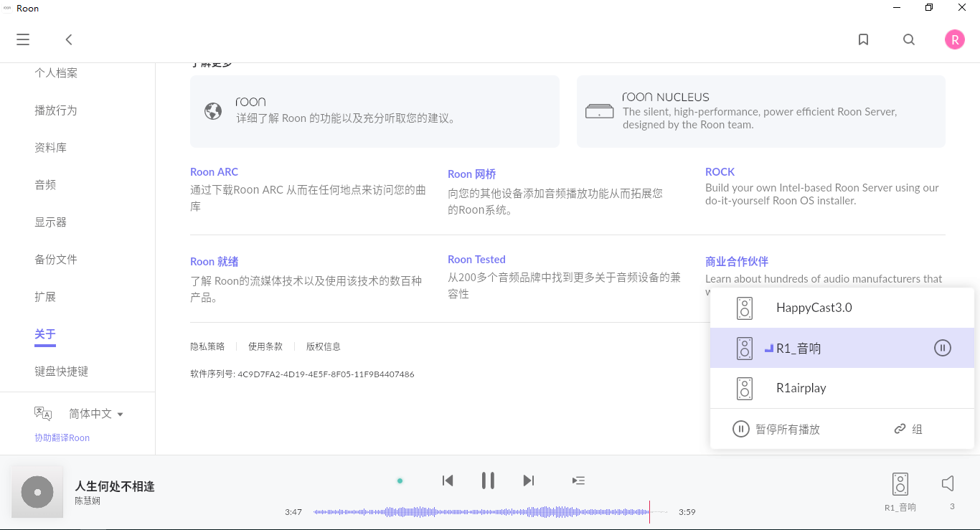Skip to the next track

529,481
